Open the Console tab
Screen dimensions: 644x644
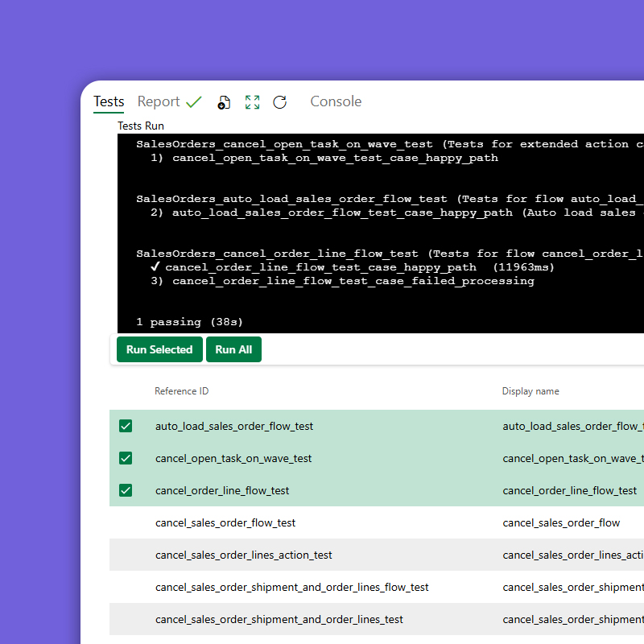click(x=336, y=101)
